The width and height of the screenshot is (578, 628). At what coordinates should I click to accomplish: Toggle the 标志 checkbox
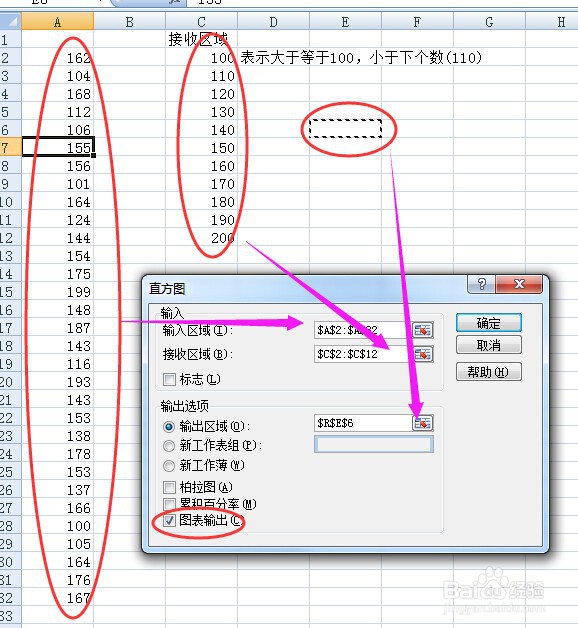(169, 379)
